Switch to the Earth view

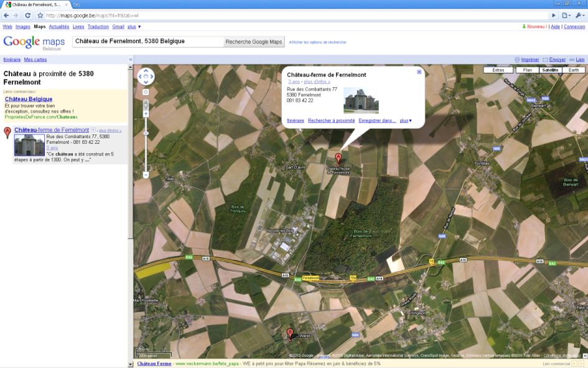[x=573, y=70]
